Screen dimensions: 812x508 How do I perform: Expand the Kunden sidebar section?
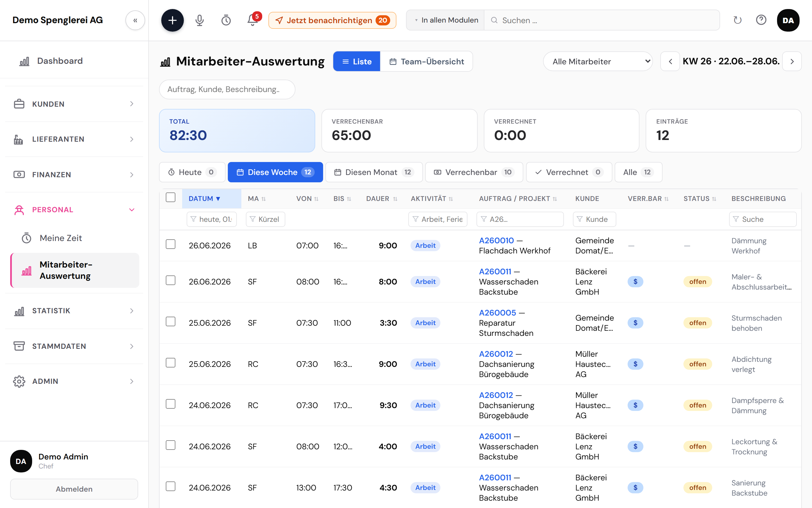132,104
